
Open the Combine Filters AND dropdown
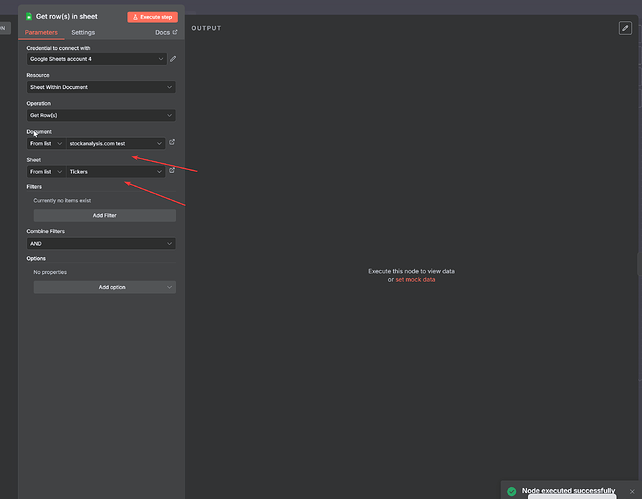101,244
